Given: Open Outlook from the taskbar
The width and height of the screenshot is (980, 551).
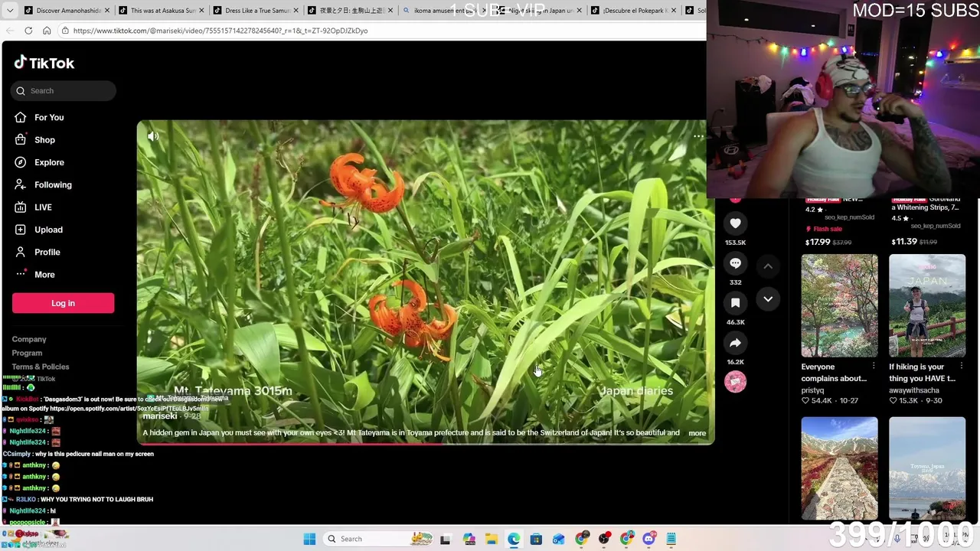Looking at the screenshot, I should [x=558, y=539].
